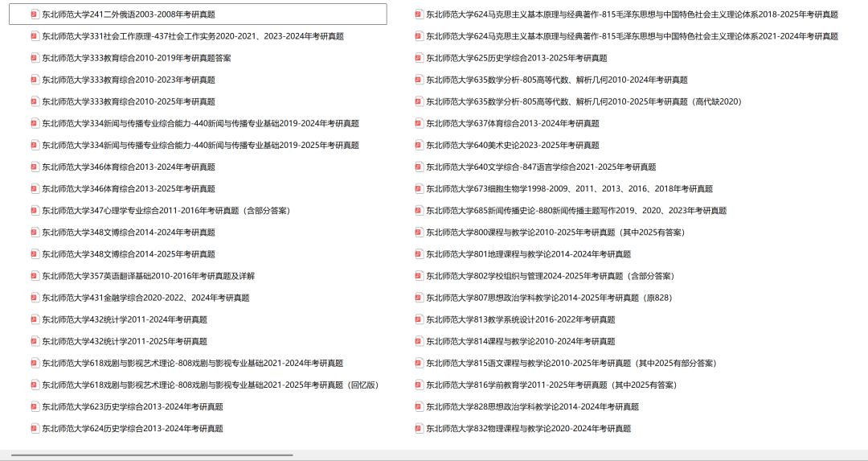Select file 637体育综合2013-2024年考研真题
Viewport: 868px width, 461px height.
point(513,123)
